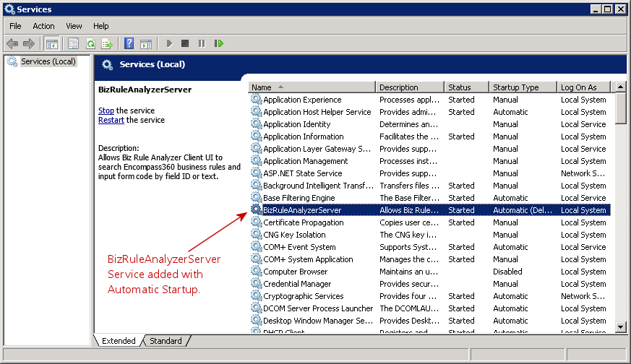Click the Export List toolbar icon
This screenshot has width=631, height=364.
pyautogui.click(x=107, y=43)
